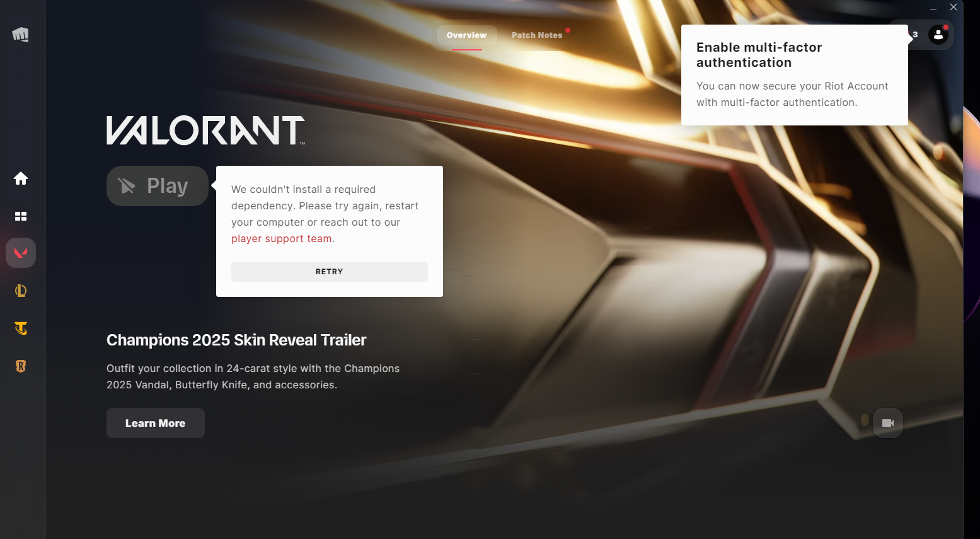This screenshot has width=980, height=539.
Task: Click the VALORANT logo wordmark
Action: (205, 130)
